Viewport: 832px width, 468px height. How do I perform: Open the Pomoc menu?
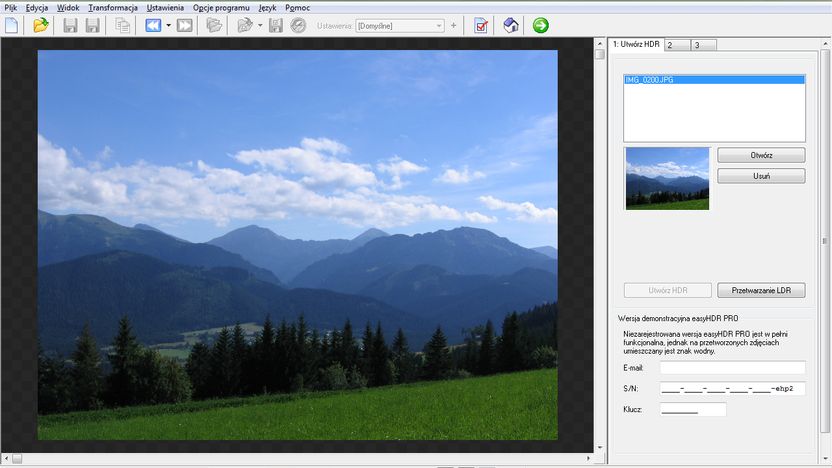(x=297, y=8)
